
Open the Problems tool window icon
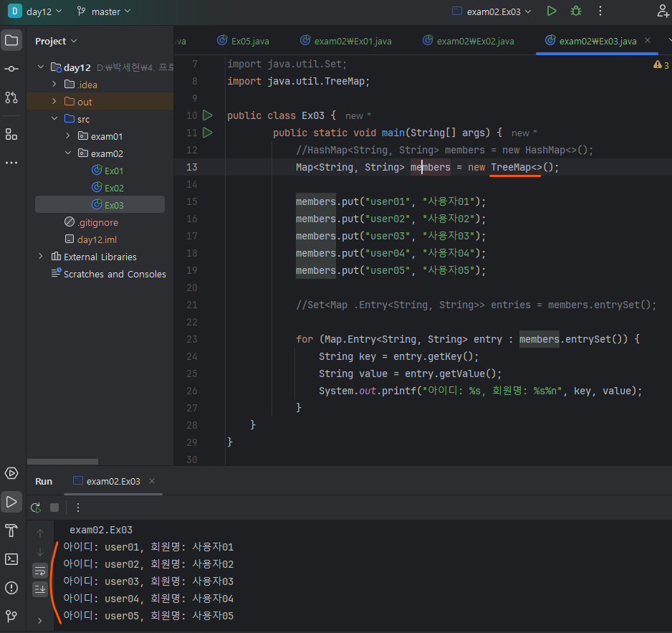tap(11, 588)
